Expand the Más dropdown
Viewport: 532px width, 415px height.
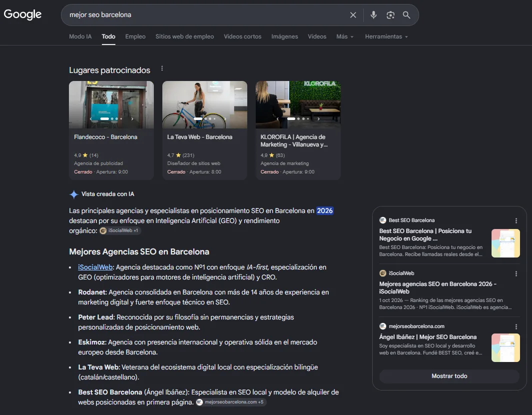point(345,36)
